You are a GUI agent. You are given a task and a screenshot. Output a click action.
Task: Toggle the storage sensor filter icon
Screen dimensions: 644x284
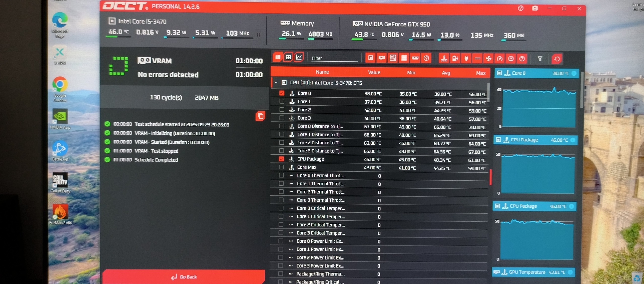404,58
